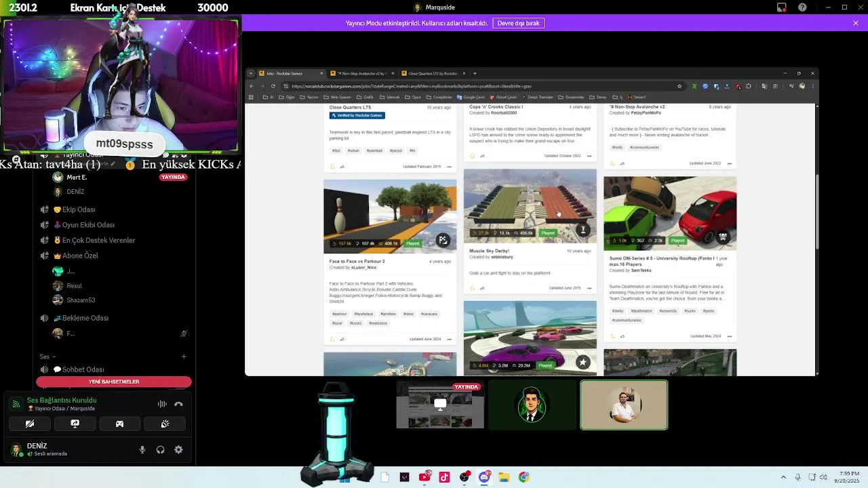
Task: Open Discord from the Windows taskbar
Action: pyautogui.click(x=484, y=477)
